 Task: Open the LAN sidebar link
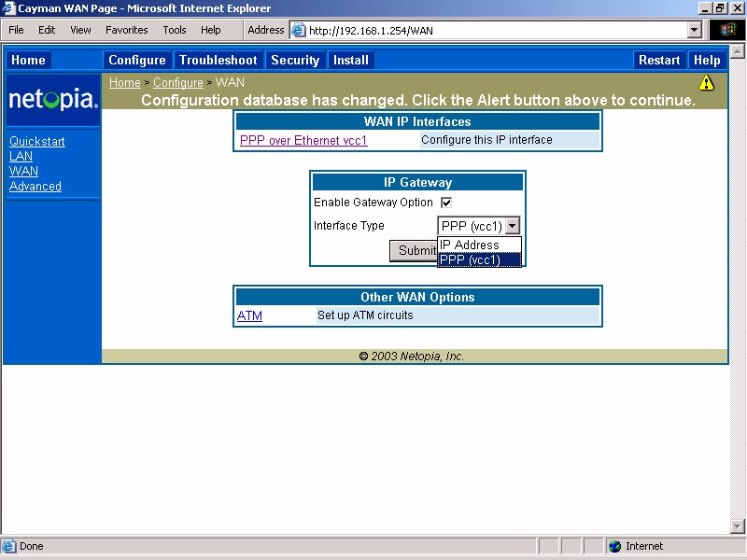(x=21, y=156)
